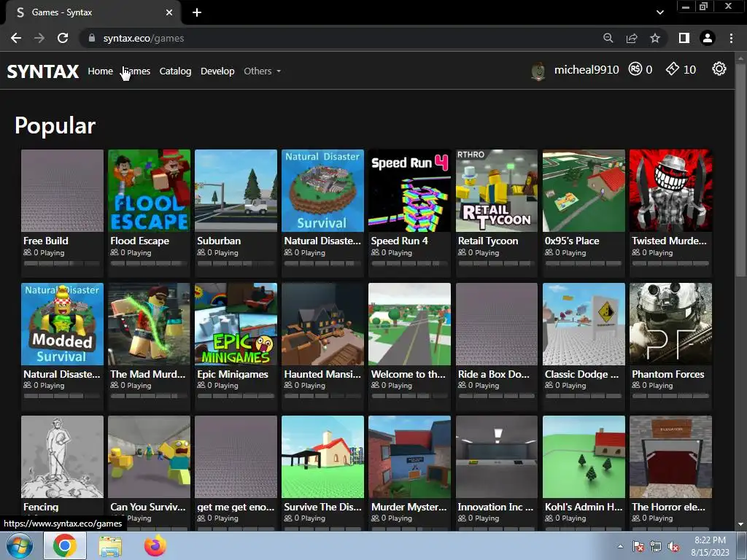
Task: Open the Murder Mystery thumbnail
Action: pos(410,456)
